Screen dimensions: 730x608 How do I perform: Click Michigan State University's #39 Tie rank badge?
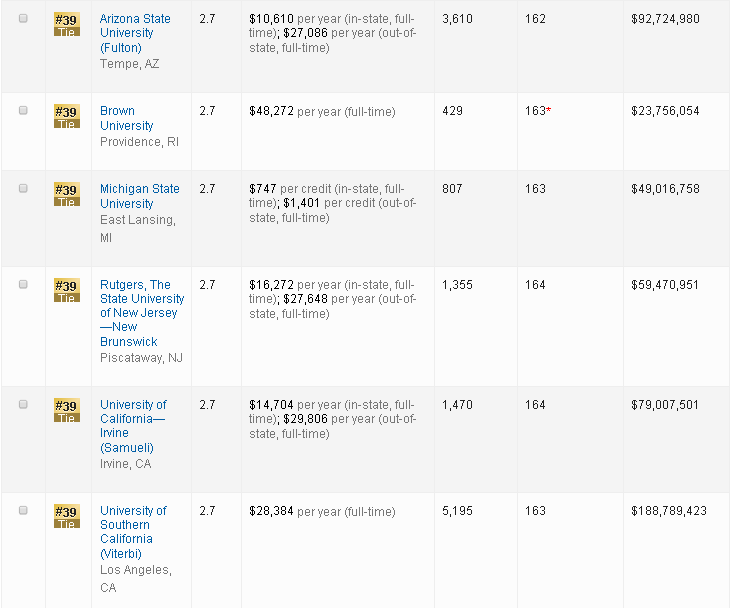pos(66,195)
